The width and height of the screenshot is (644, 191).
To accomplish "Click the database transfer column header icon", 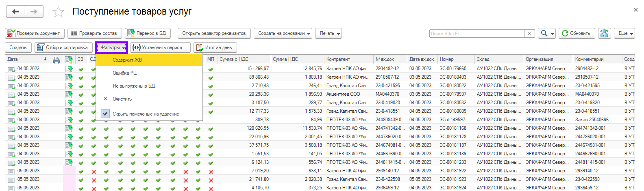I will (x=68, y=60).
